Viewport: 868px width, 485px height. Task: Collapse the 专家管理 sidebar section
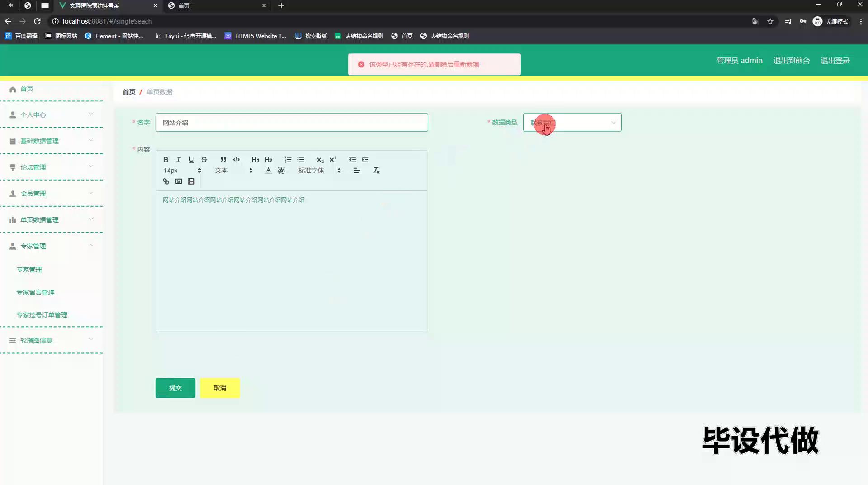51,246
